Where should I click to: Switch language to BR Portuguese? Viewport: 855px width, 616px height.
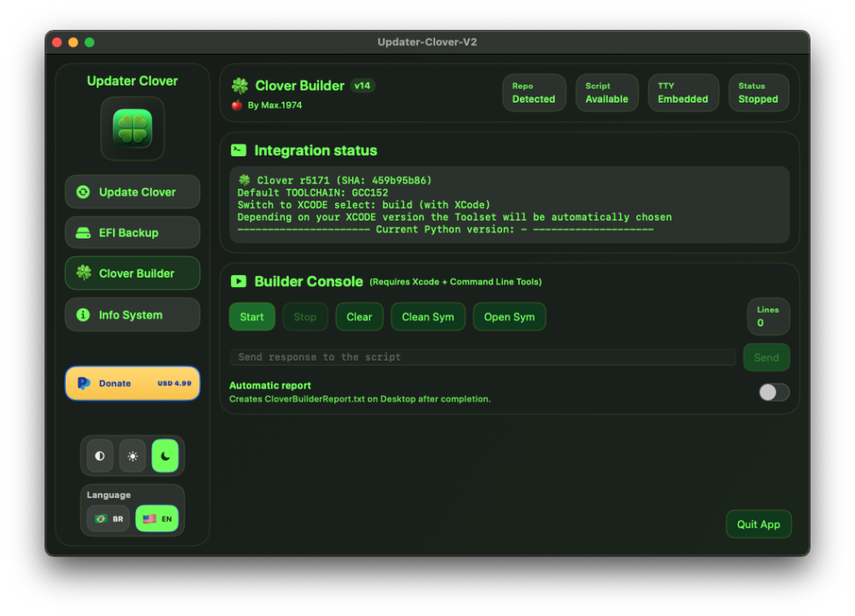pyautogui.click(x=108, y=519)
